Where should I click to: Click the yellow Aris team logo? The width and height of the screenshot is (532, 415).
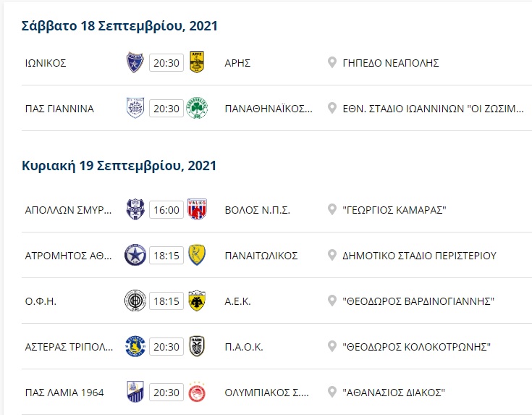196,62
